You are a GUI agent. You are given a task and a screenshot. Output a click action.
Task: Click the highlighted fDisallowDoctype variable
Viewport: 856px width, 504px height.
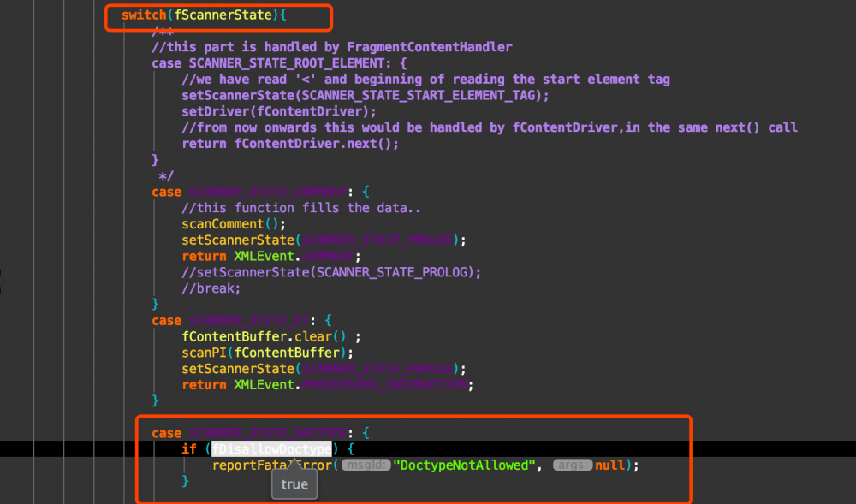[272, 449]
